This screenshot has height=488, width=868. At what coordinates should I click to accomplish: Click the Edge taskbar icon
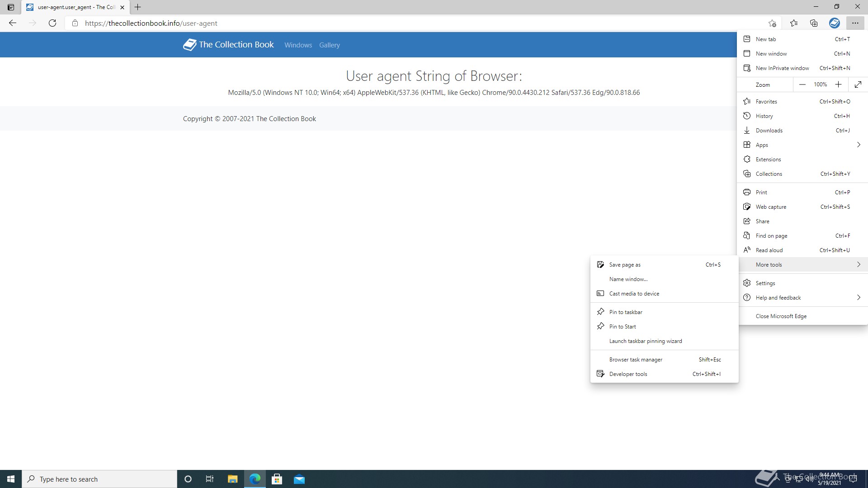point(255,479)
